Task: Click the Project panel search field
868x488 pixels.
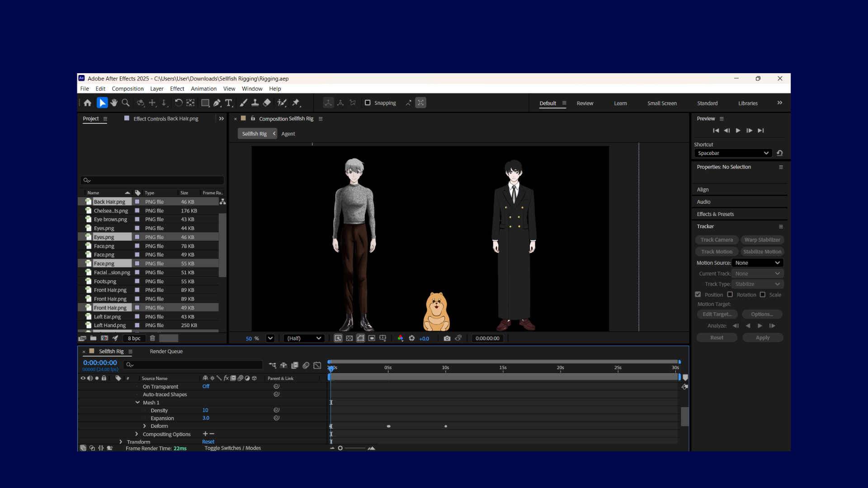Action: (152, 180)
